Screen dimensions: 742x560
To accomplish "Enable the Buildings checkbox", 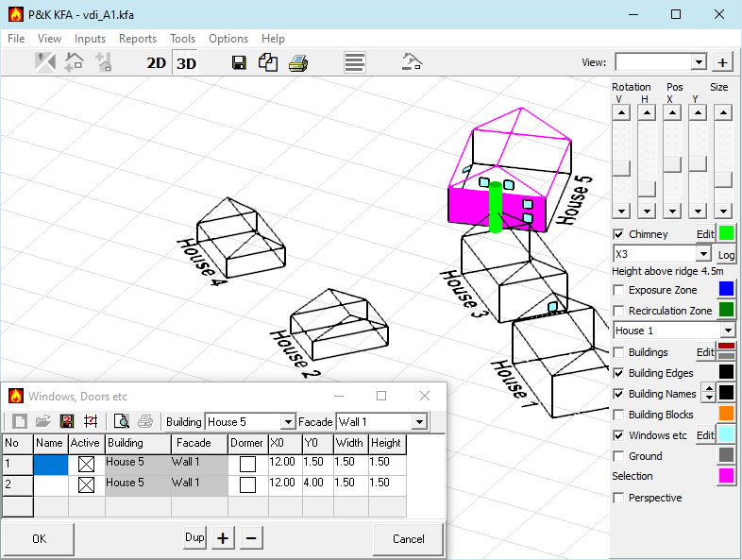I will pyautogui.click(x=618, y=352).
